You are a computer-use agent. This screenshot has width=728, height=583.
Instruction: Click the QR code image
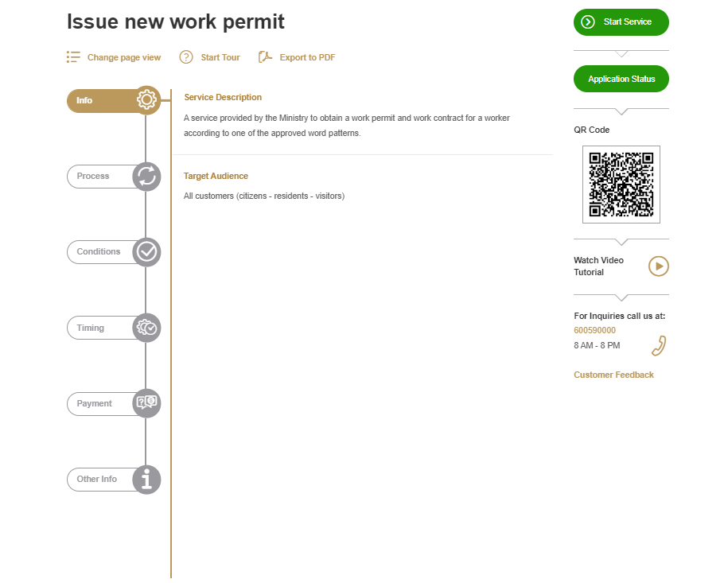coord(621,185)
